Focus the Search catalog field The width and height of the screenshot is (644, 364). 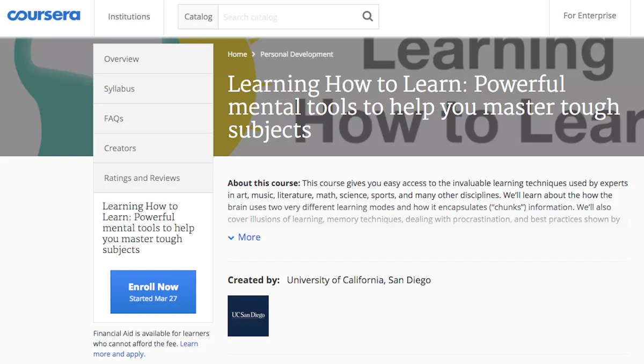pos(287,17)
